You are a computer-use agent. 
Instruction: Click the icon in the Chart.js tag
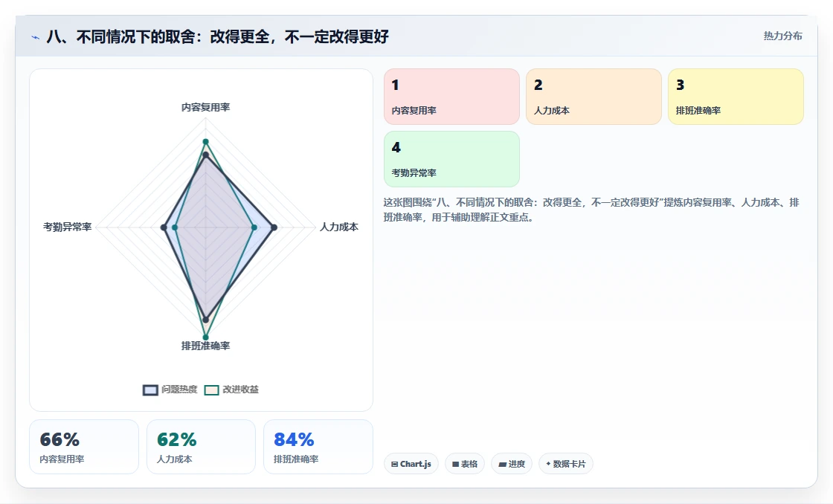(x=395, y=464)
